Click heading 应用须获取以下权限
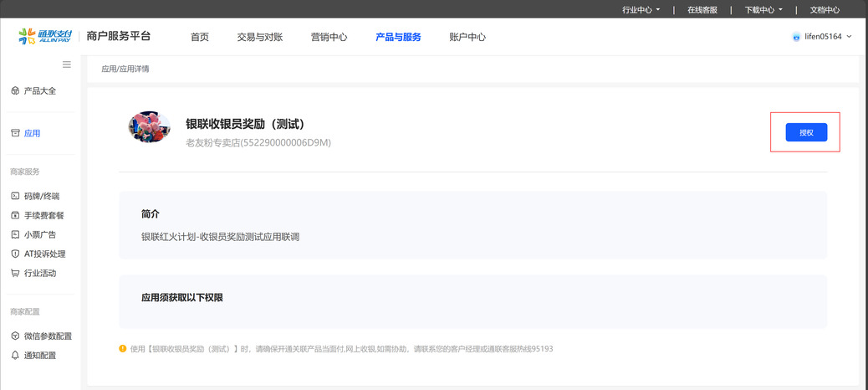The image size is (868, 390). pos(182,297)
